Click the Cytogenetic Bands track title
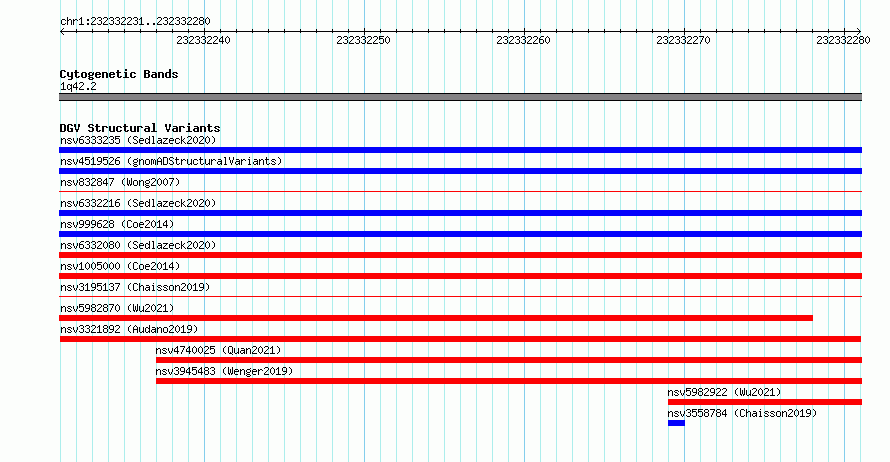Image resolution: width=890 pixels, height=462 pixels. pos(119,74)
